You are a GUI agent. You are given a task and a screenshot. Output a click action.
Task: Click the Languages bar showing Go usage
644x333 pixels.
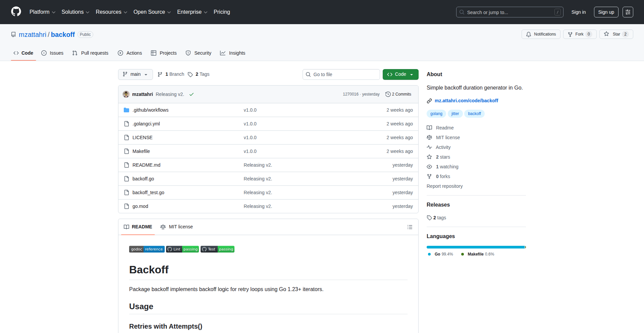[x=475, y=247]
